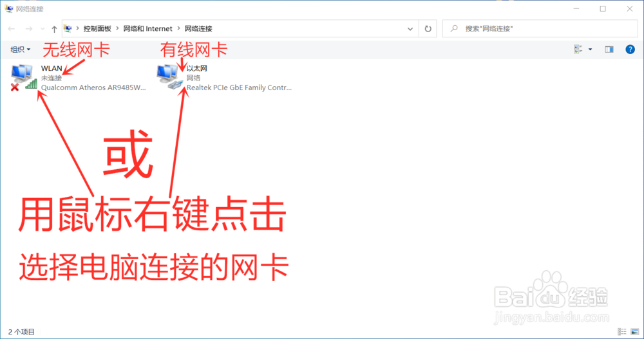Click the 以太网 connection name
The image size is (644, 339).
(x=196, y=68)
